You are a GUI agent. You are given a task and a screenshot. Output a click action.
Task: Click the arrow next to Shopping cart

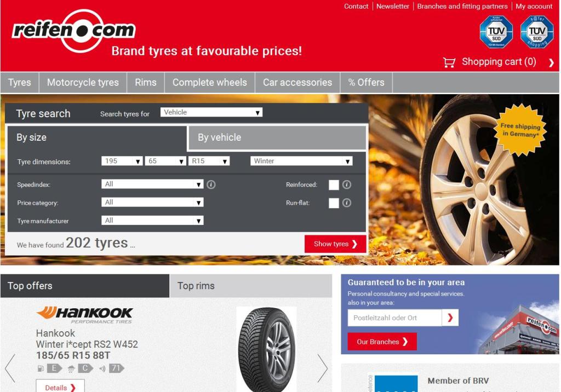coord(551,63)
